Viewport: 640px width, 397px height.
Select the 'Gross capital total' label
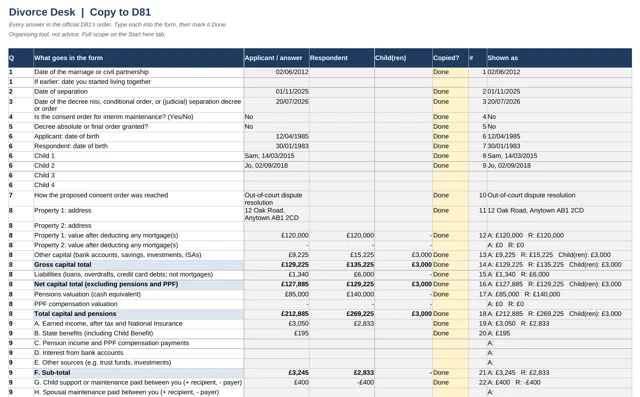coord(138,265)
